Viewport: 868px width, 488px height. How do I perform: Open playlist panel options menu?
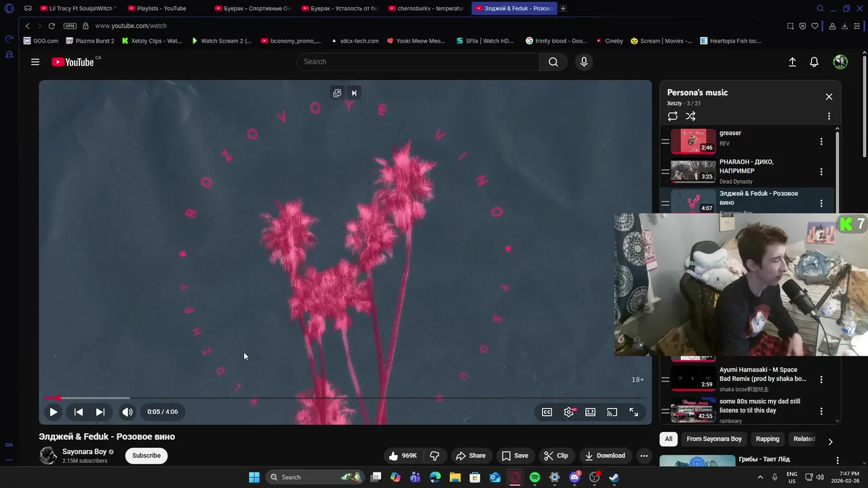[829, 117]
